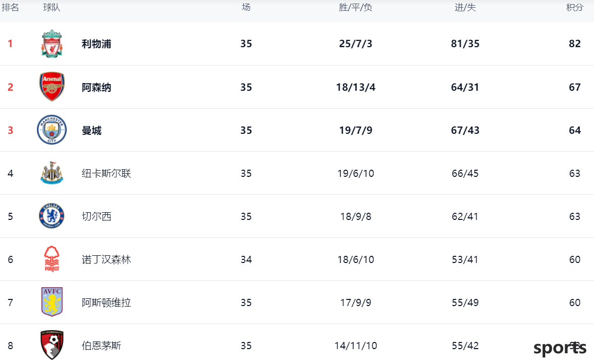This screenshot has height=364, width=594.
Task: Click the 积分 column header
Action: (575, 7)
